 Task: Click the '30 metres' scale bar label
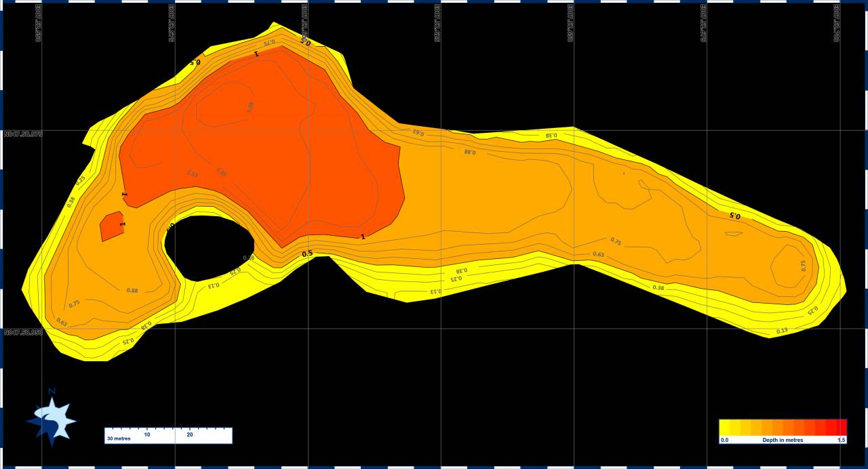(118, 439)
